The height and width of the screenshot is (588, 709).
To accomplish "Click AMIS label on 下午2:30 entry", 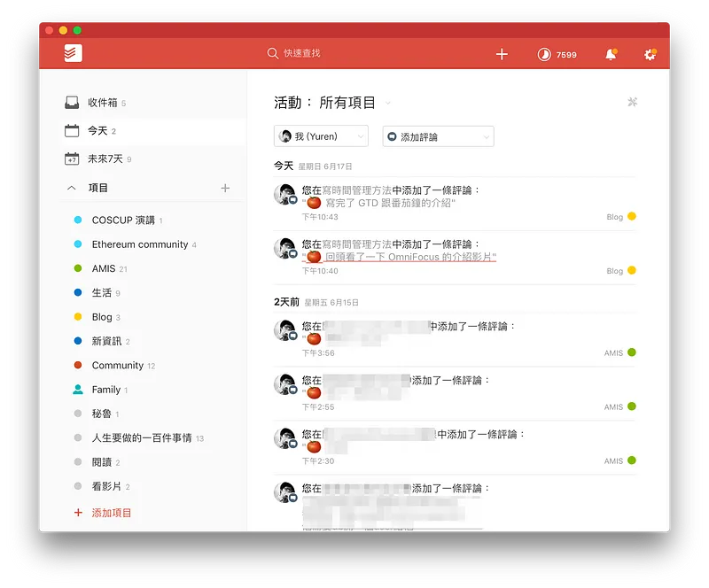I will tap(613, 461).
